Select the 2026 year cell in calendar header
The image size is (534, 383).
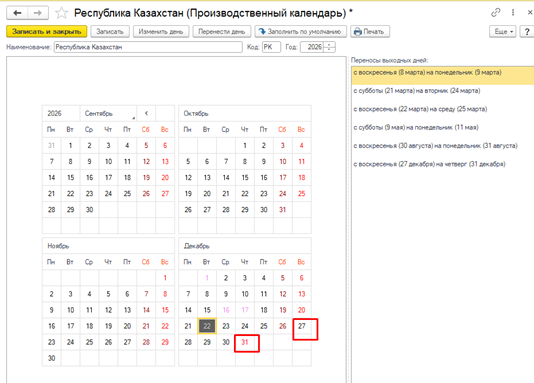point(61,113)
